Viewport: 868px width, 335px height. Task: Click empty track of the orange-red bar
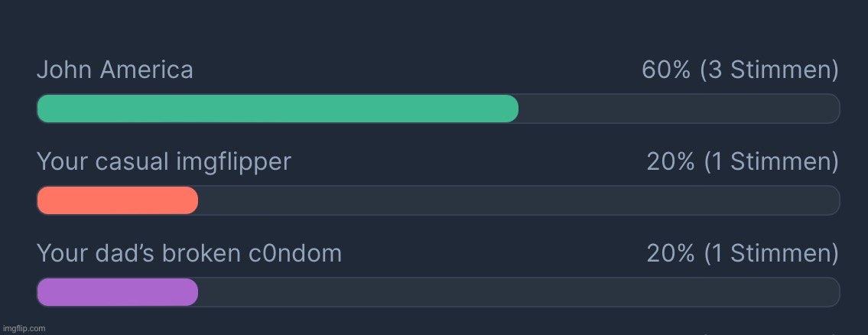tap(517, 200)
